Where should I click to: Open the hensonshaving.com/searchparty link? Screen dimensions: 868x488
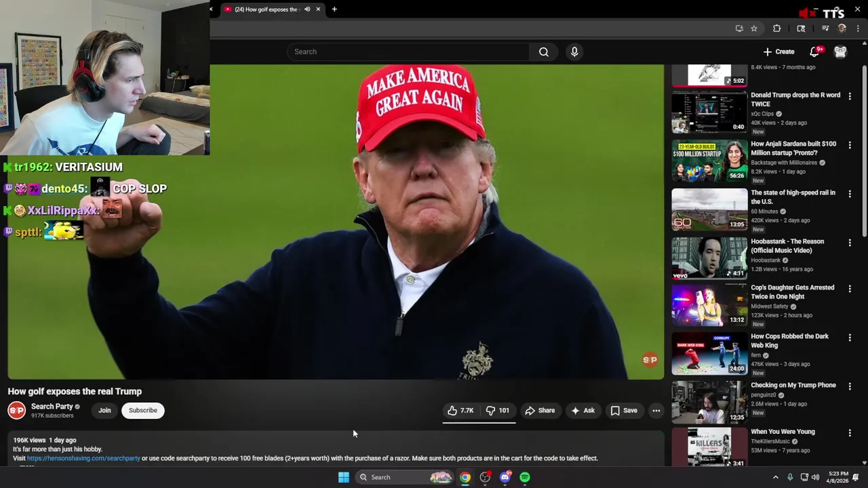[x=83, y=458]
